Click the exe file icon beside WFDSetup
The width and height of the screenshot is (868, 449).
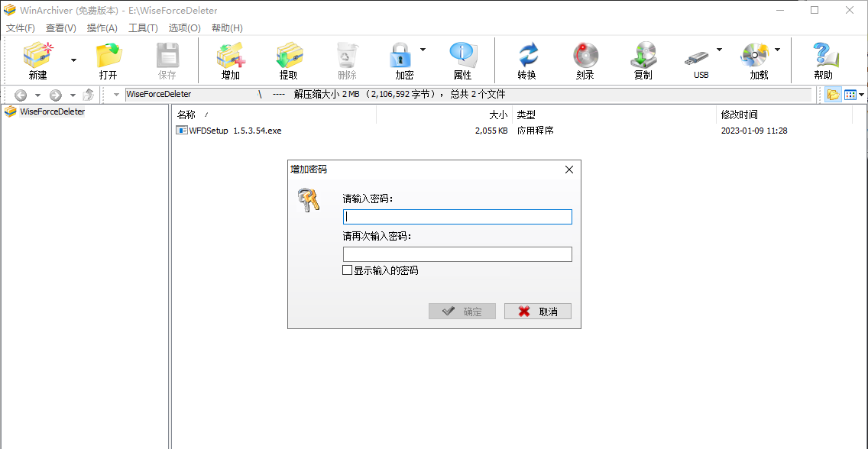point(182,131)
